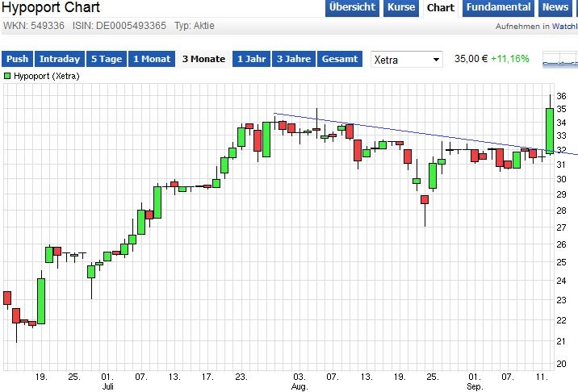578x392 pixels.
Task: Click the WKN: 549336 text
Action: pyautogui.click(x=34, y=26)
